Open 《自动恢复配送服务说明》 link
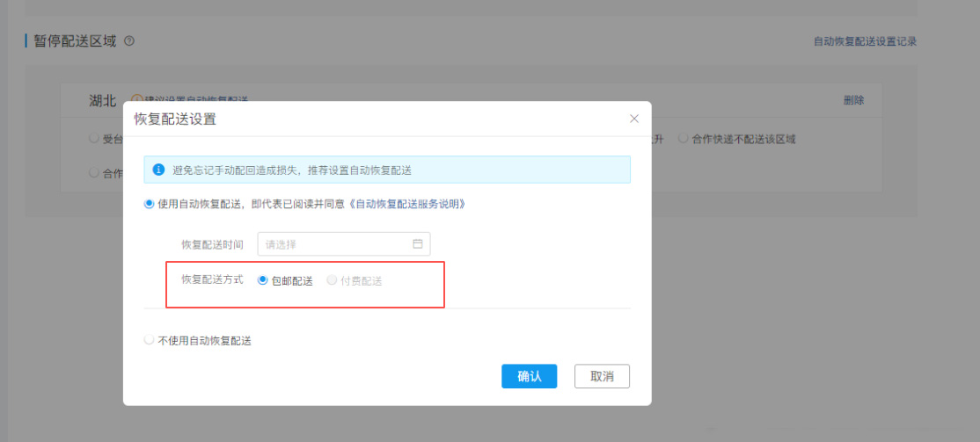 (x=406, y=204)
